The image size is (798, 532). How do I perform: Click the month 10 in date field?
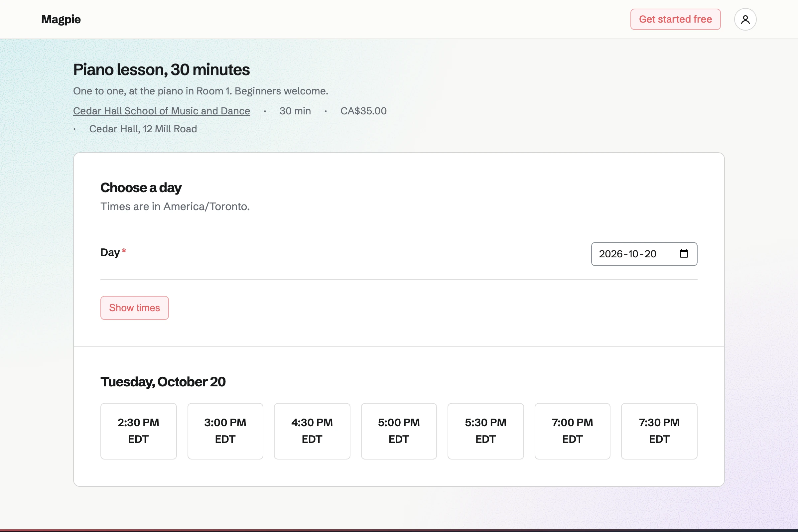[x=633, y=254]
